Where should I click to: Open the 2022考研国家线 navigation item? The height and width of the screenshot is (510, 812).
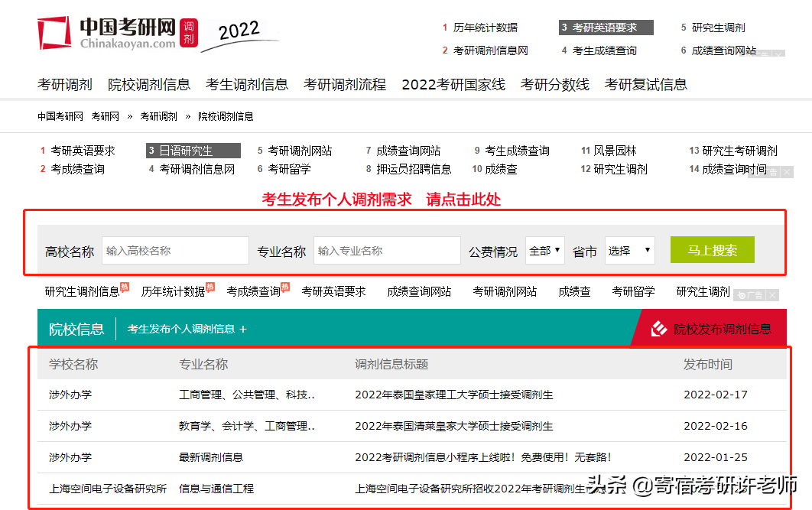click(x=453, y=84)
